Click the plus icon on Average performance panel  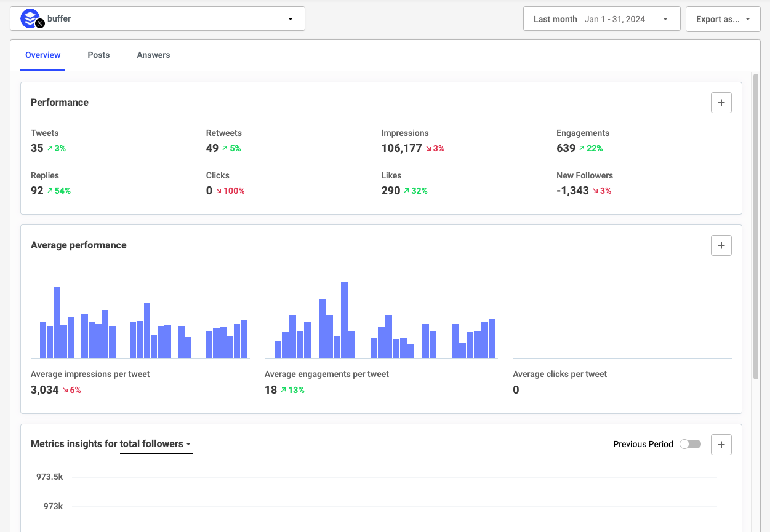click(x=721, y=245)
